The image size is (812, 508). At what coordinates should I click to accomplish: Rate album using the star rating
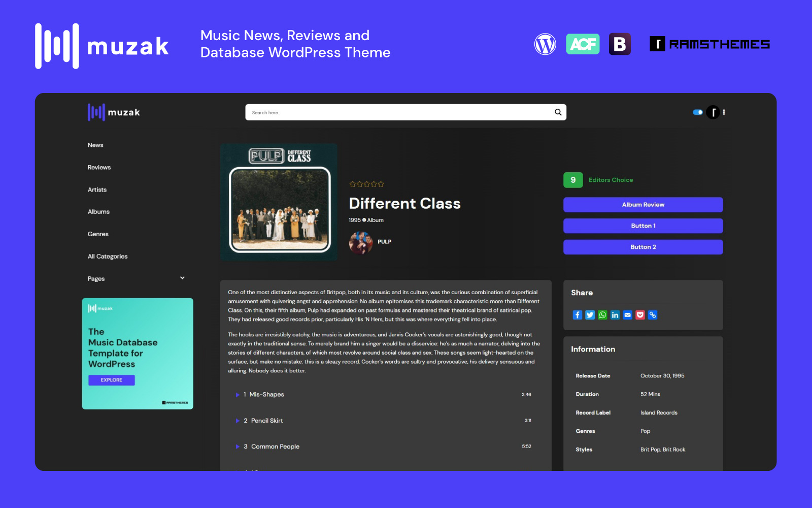tap(366, 184)
